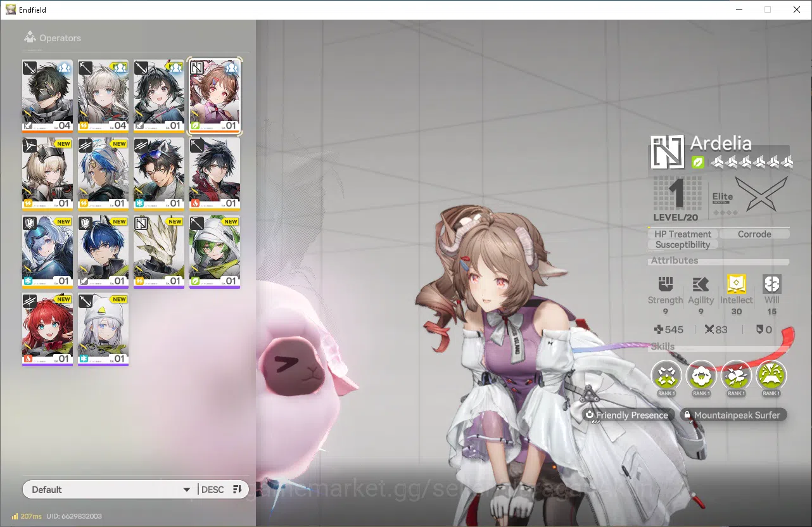The height and width of the screenshot is (527, 812).
Task: Click the shield defense icon beside 0
Action: point(760,329)
